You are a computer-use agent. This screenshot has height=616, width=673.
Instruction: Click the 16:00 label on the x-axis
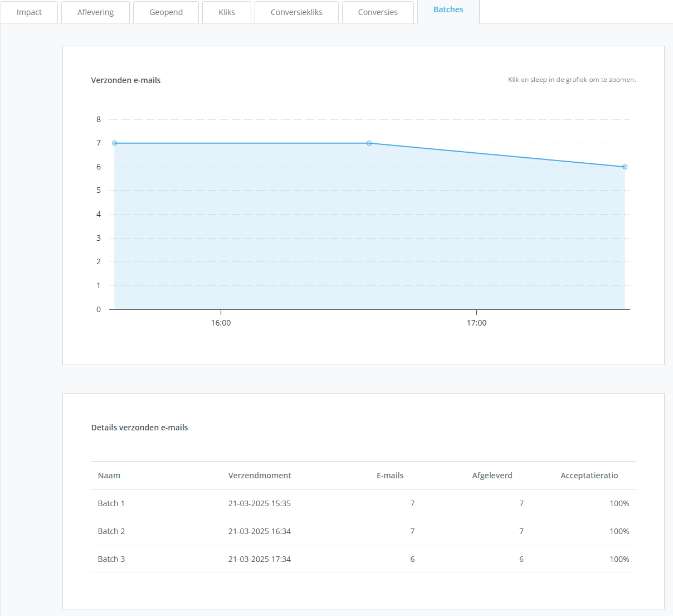(x=221, y=323)
